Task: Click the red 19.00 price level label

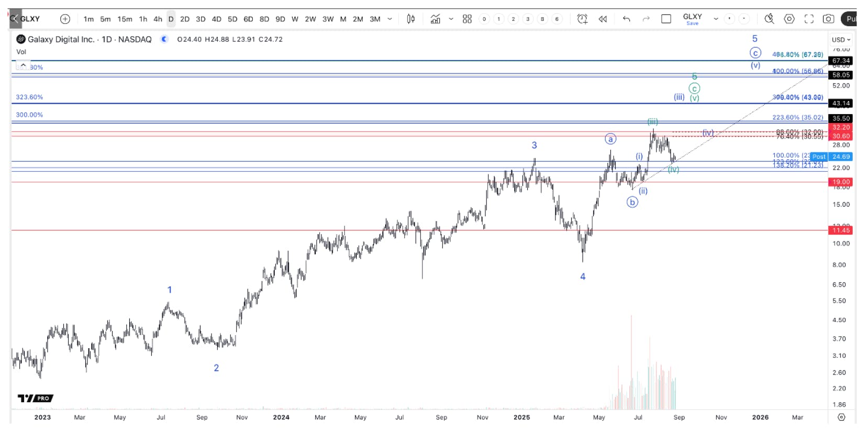Action: click(x=841, y=182)
